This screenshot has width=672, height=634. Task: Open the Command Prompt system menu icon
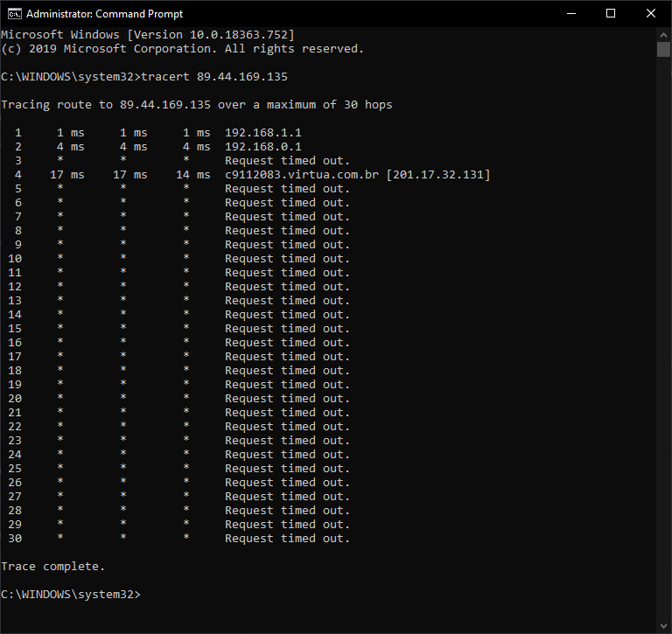point(14,14)
